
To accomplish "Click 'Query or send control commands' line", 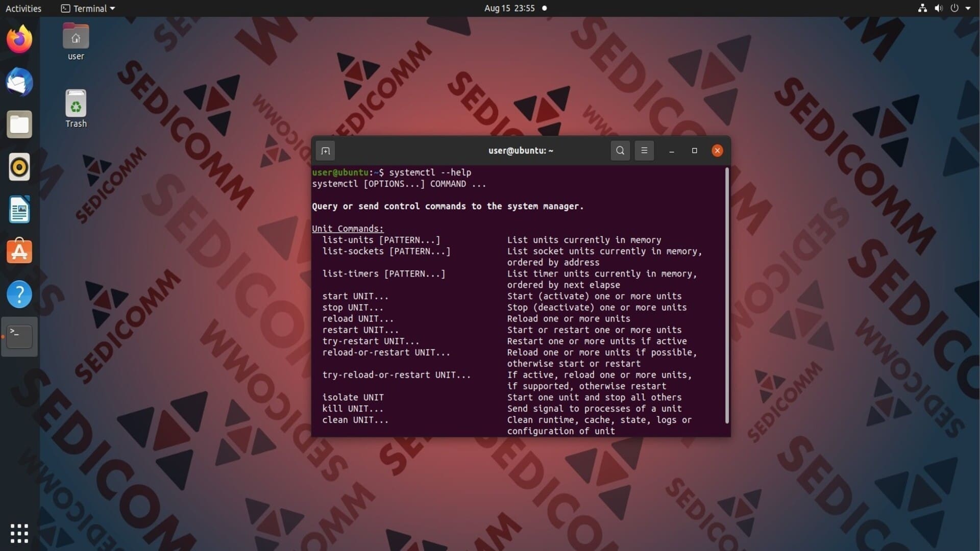I will [448, 206].
